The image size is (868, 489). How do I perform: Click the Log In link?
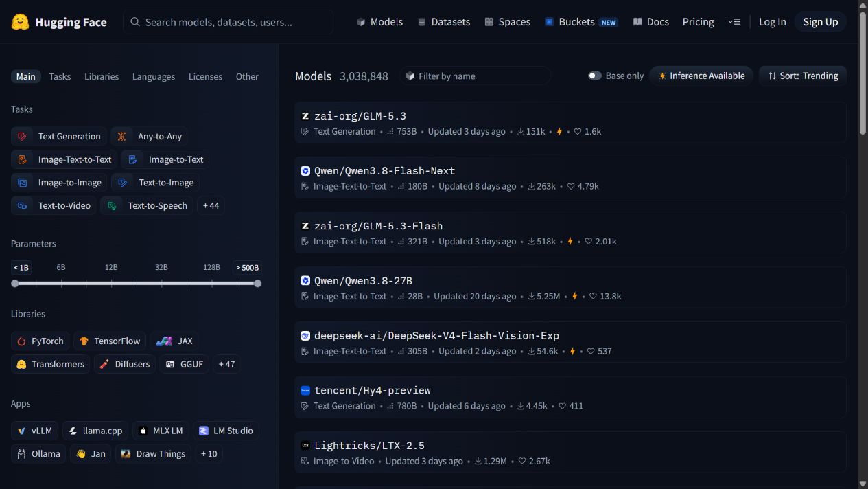pos(772,22)
